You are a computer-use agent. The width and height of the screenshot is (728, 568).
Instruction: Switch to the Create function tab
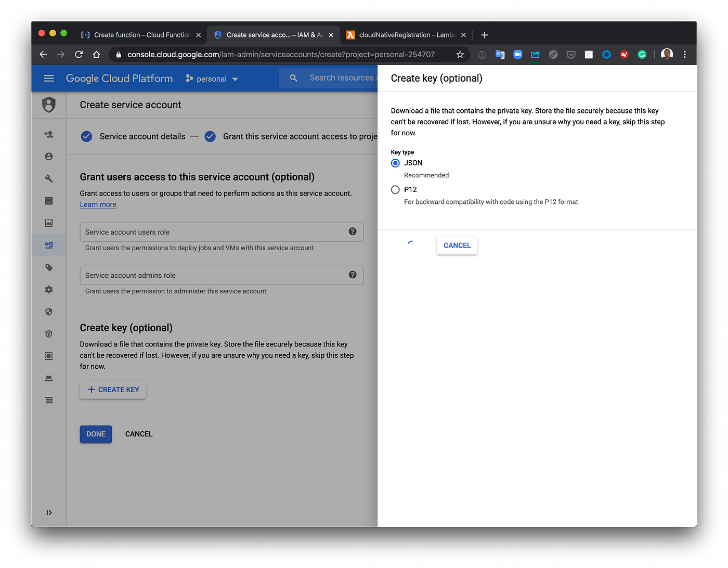(x=140, y=35)
